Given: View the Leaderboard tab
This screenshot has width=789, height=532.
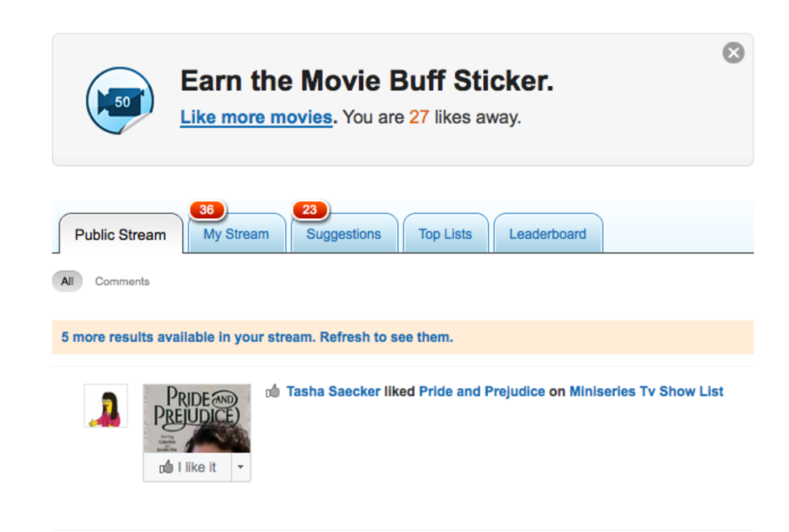Looking at the screenshot, I should point(547,235).
